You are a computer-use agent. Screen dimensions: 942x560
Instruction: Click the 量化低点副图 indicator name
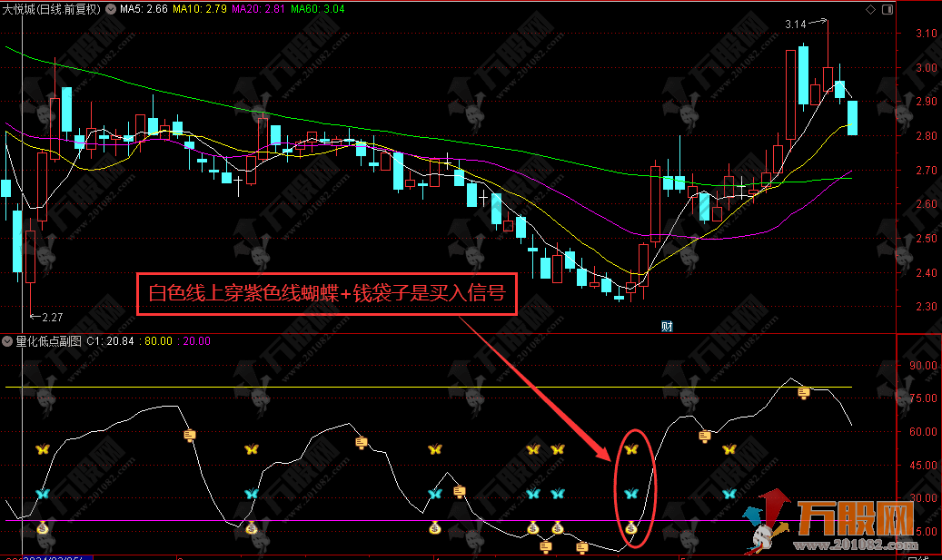[49, 341]
